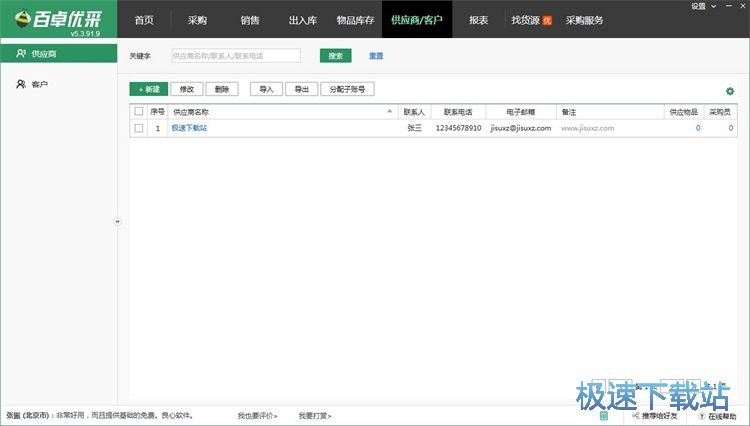
Task: Click the 百卓优采 logo
Action: point(58,19)
